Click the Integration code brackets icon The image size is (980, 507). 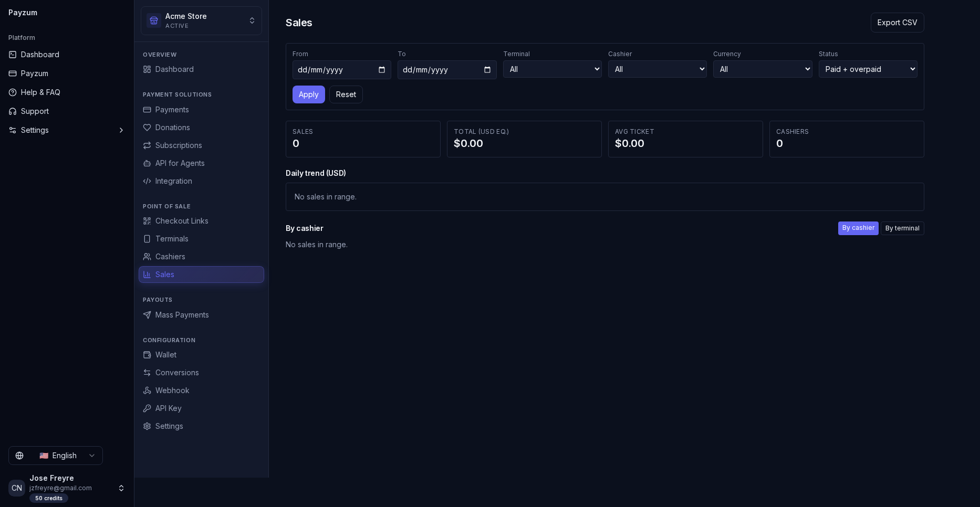[147, 181]
